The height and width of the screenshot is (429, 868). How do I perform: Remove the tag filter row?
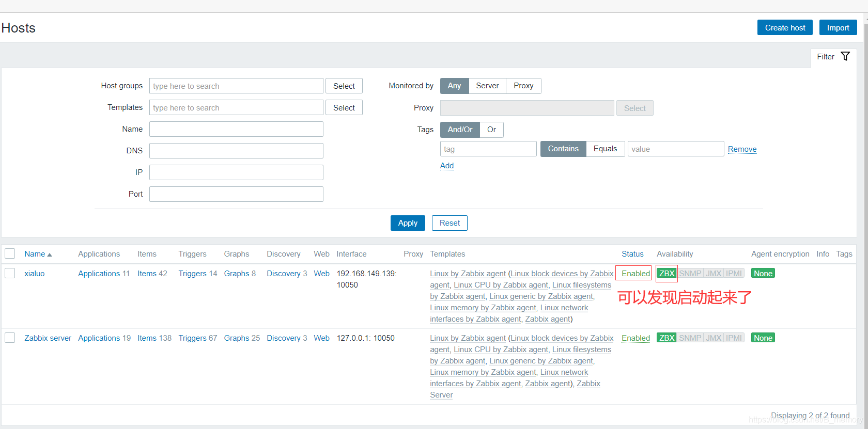[742, 149]
